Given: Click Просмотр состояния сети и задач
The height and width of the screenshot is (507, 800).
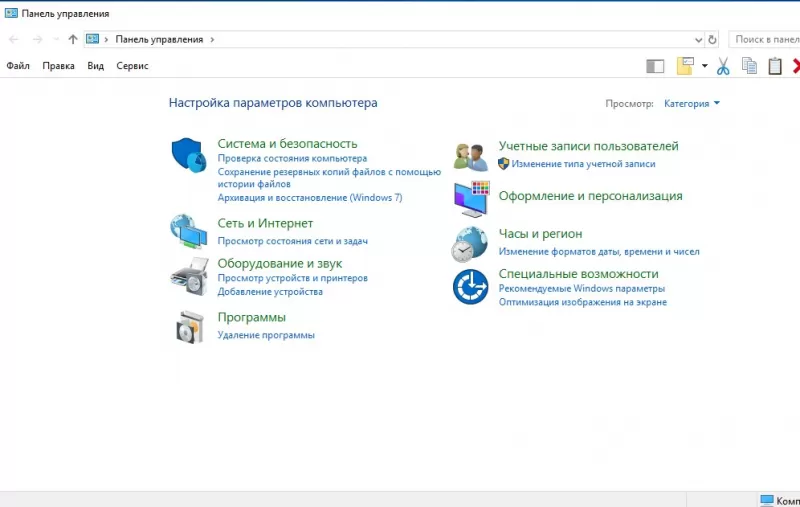Looking at the screenshot, I should pos(292,241).
